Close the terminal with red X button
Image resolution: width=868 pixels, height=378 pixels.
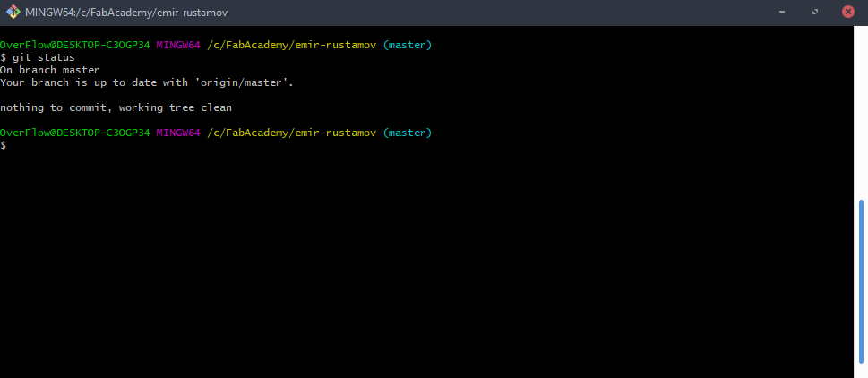848,13
